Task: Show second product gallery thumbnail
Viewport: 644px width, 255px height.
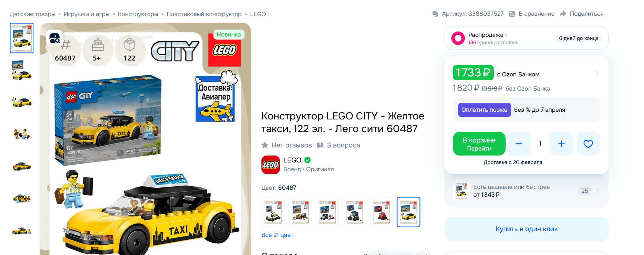Action: (22, 70)
